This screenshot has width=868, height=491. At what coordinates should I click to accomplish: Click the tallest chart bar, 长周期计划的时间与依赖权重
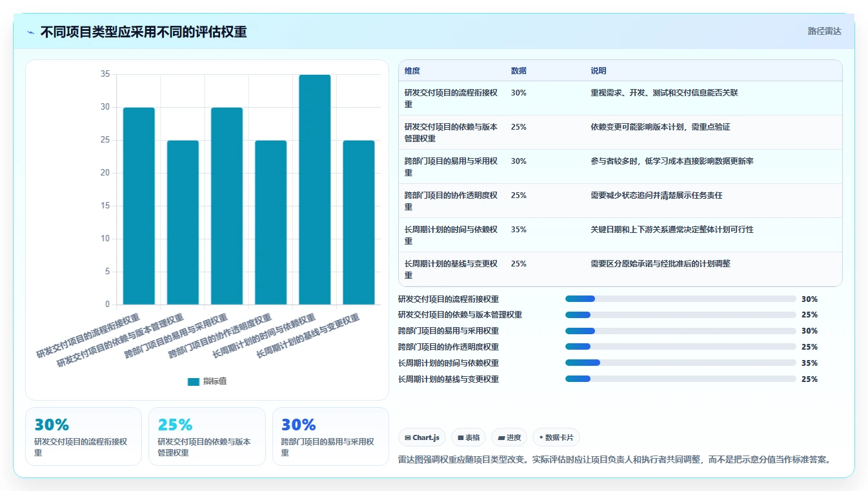pyautogui.click(x=315, y=190)
